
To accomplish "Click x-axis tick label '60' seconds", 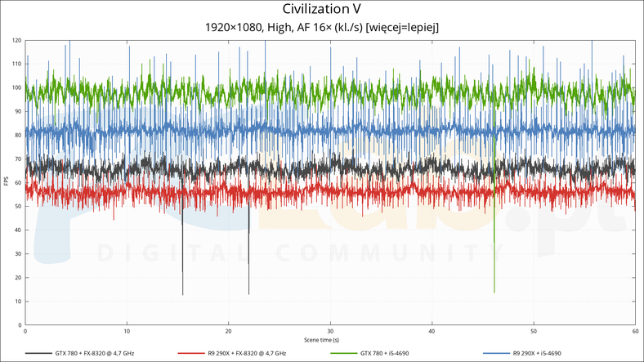I will click(x=635, y=331).
